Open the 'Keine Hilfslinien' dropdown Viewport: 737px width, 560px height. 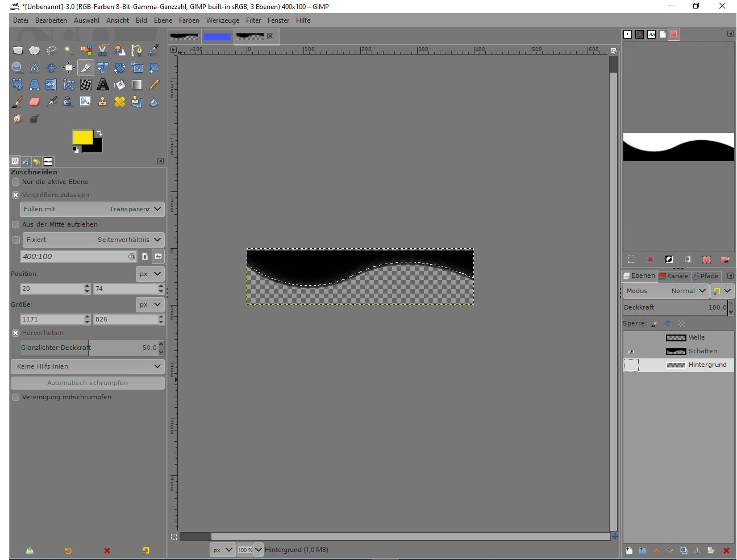[88, 366]
